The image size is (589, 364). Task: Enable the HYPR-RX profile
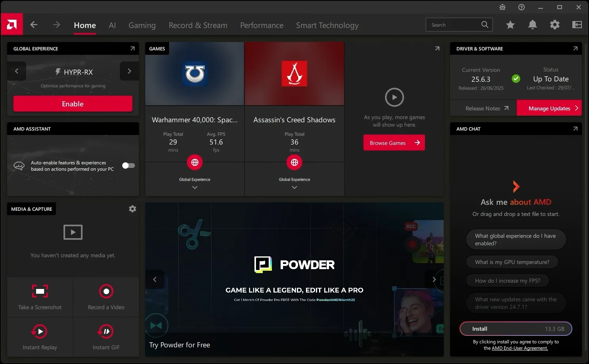coord(73,104)
